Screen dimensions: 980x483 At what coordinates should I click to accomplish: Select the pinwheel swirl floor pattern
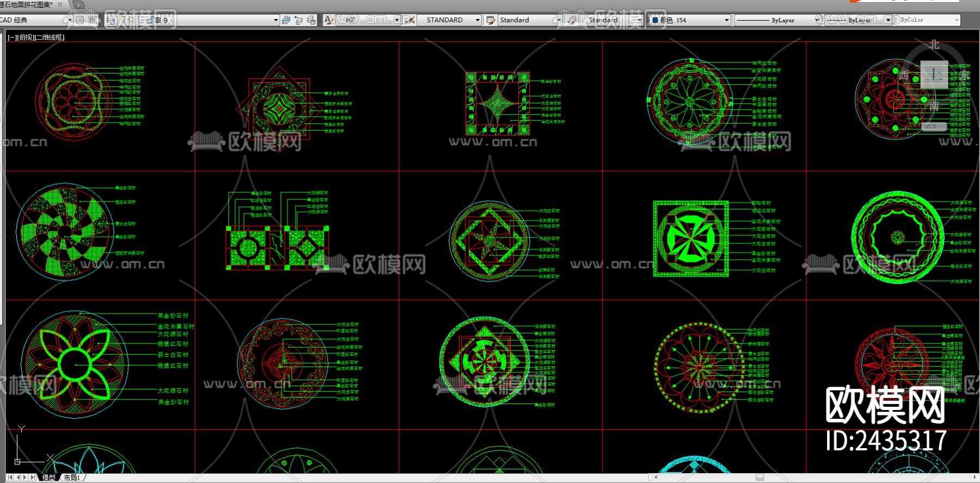point(65,231)
